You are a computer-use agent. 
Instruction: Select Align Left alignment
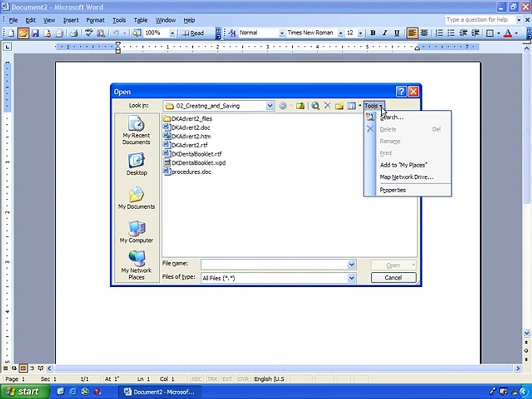[x=412, y=33]
